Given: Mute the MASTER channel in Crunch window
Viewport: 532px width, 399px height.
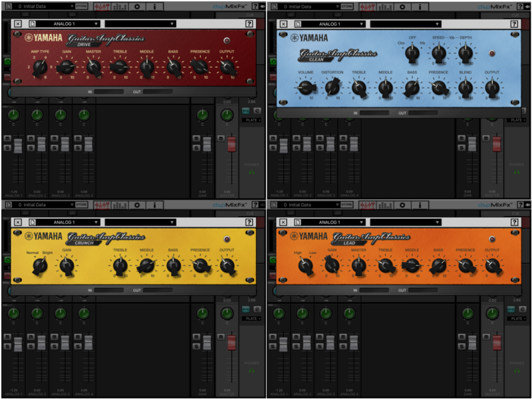Looking at the screenshot, I should 221,337.
